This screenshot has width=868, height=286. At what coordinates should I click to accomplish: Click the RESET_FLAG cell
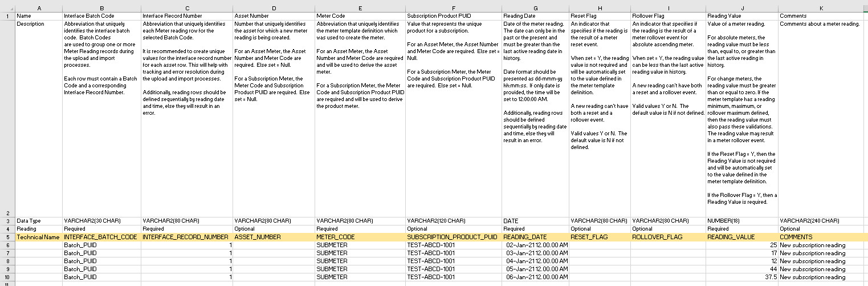pos(600,236)
